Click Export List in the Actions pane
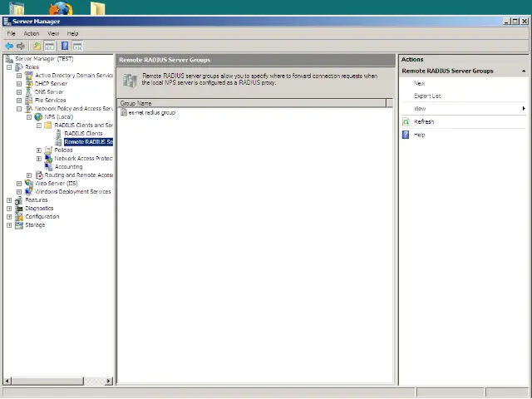This screenshot has height=399, width=532. [x=427, y=96]
